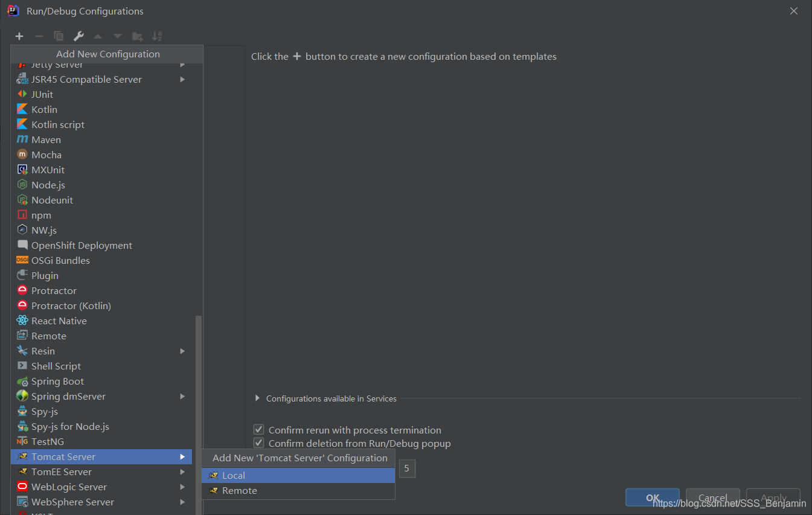This screenshot has width=812, height=515.
Task: Select the Protractor entry
Action: point(101,290)
